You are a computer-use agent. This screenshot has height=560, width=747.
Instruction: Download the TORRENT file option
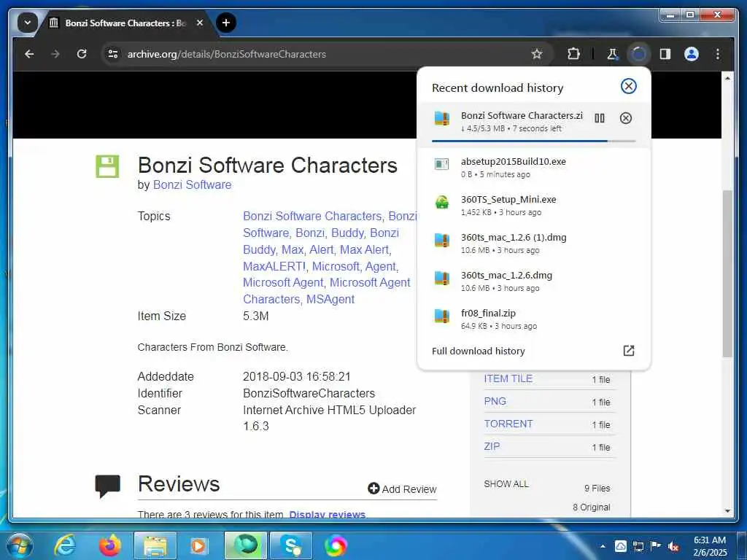508,424
